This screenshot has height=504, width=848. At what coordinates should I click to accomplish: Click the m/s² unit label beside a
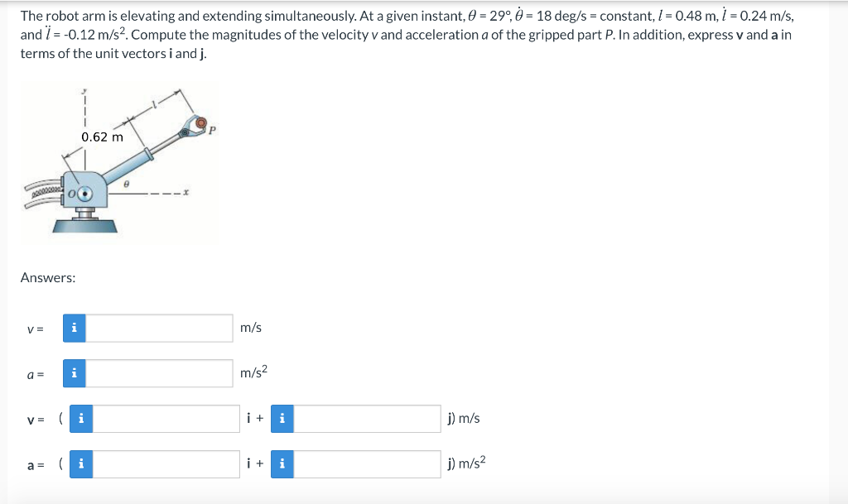(x=253, y=374)
